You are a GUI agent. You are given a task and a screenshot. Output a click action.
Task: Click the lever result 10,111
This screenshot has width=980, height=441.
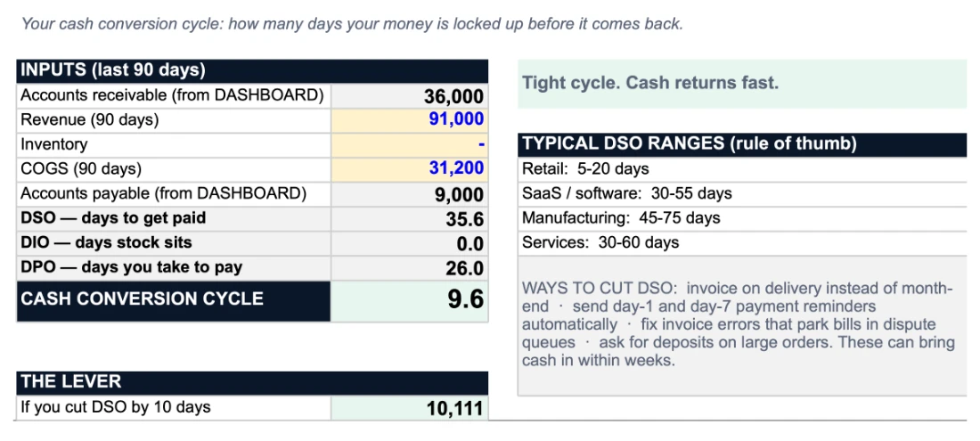(410, 408)
